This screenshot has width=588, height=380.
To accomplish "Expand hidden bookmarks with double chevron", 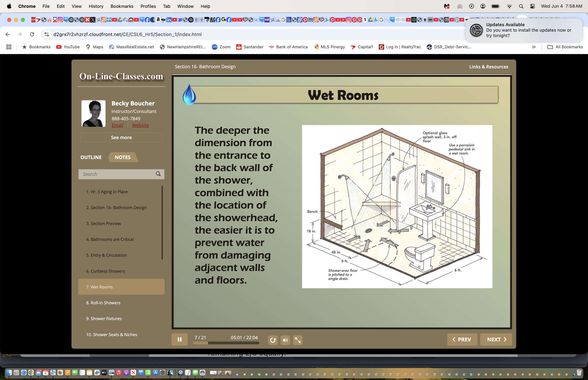I will click(x=534, y=47).
